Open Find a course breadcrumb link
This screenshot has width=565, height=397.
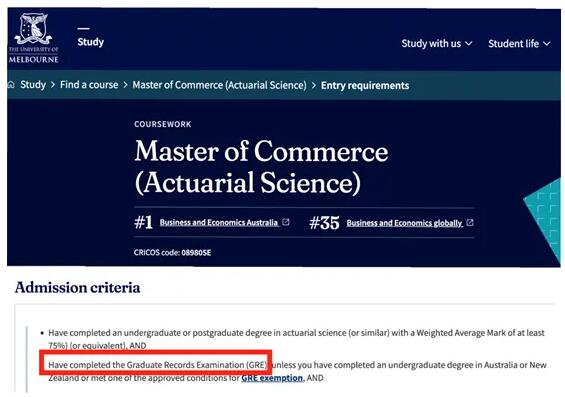coord(89,85)
